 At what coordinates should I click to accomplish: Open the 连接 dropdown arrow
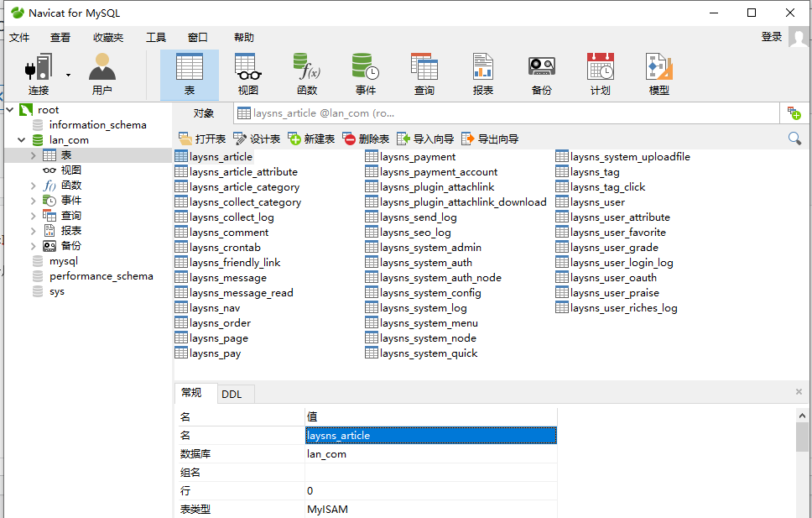[x=68, y=75]
